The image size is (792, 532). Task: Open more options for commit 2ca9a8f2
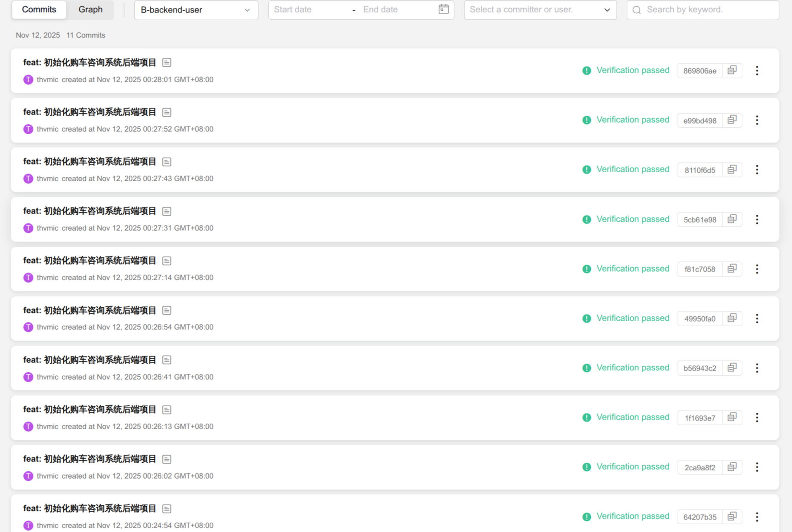pyautogui.click(x=757, y=467)
